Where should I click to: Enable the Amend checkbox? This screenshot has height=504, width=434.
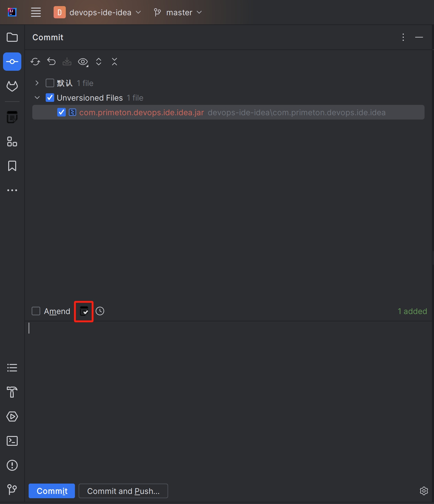(x=36, y=311)
